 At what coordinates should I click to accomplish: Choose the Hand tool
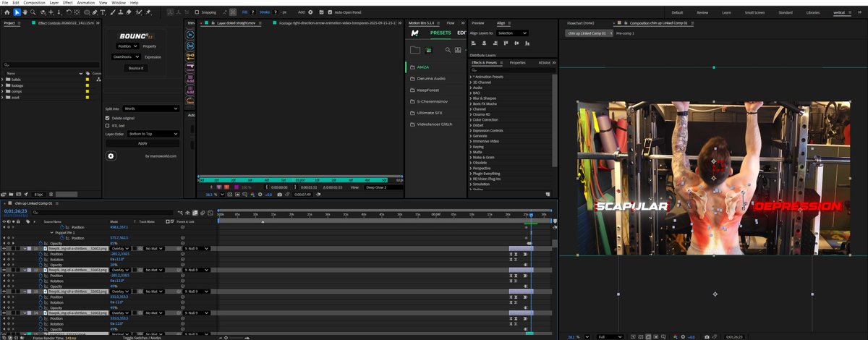[x=25, y=12]
